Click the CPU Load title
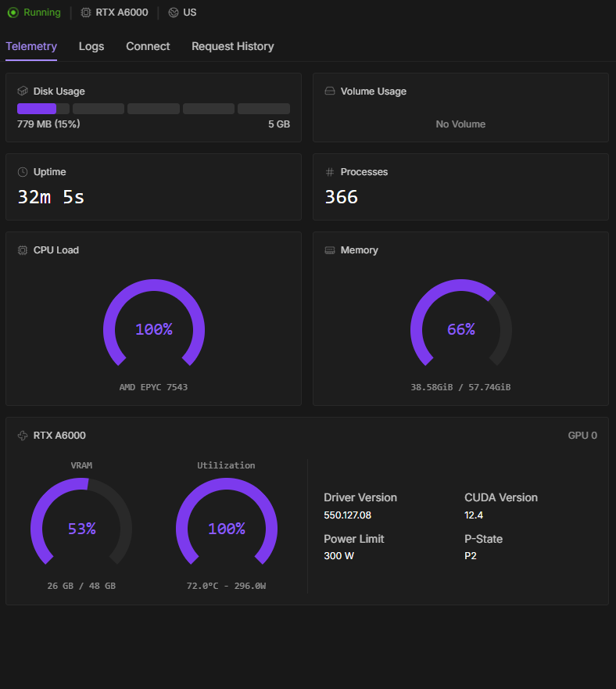Image resolution: width=616 pixels, height=689 pixels. click(x=56, y=250)
